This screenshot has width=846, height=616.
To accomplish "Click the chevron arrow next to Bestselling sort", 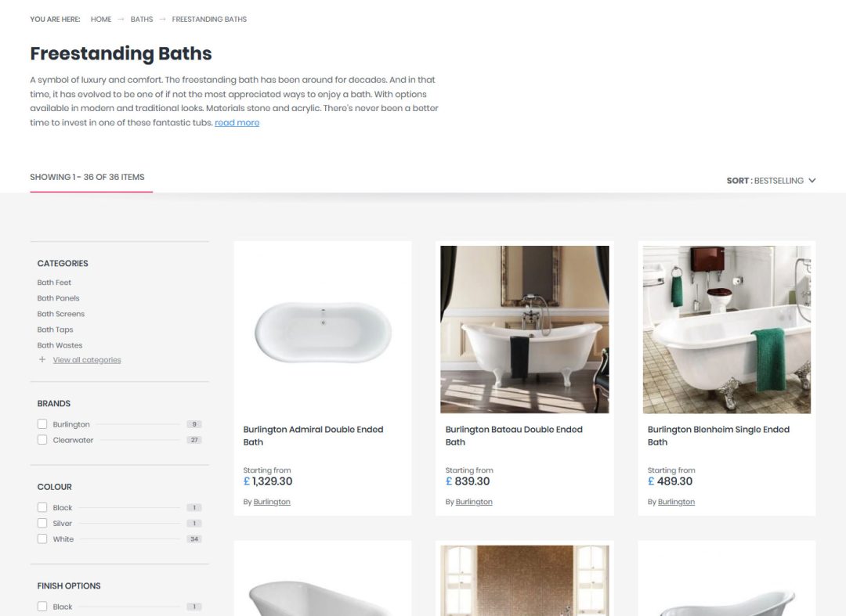I will [x=812, y=181].
